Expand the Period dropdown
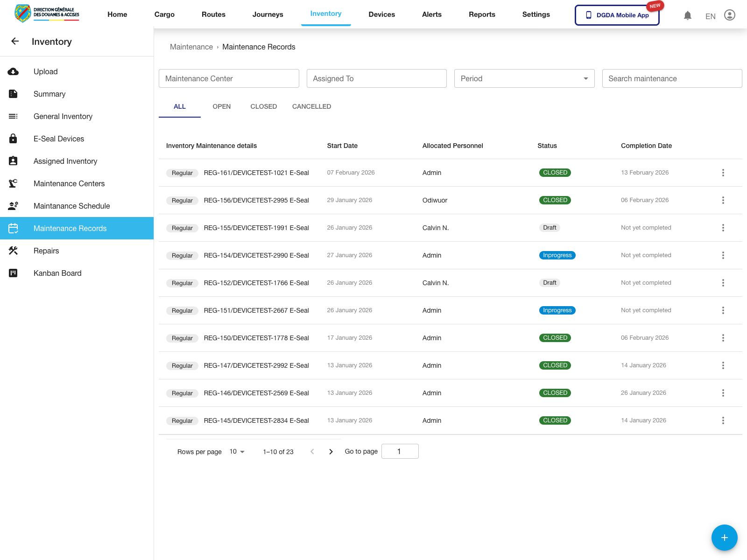 (524, 78)
